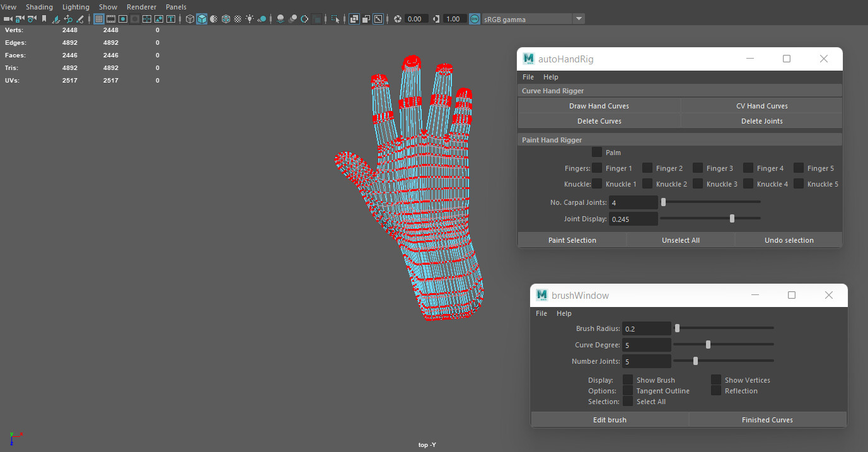
Task: Click the Brush Radius input field
Action: [647, 328]
